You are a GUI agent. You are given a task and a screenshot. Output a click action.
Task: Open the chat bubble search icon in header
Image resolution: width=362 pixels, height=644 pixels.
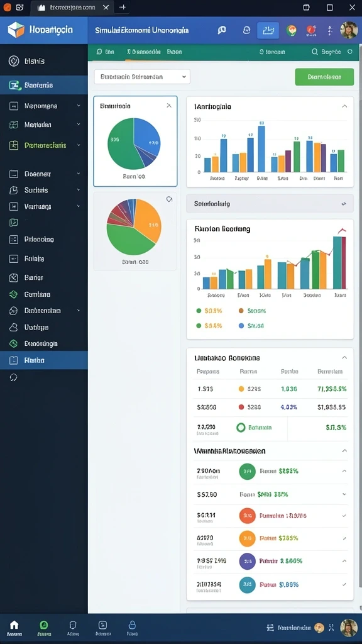click(222, 30)
